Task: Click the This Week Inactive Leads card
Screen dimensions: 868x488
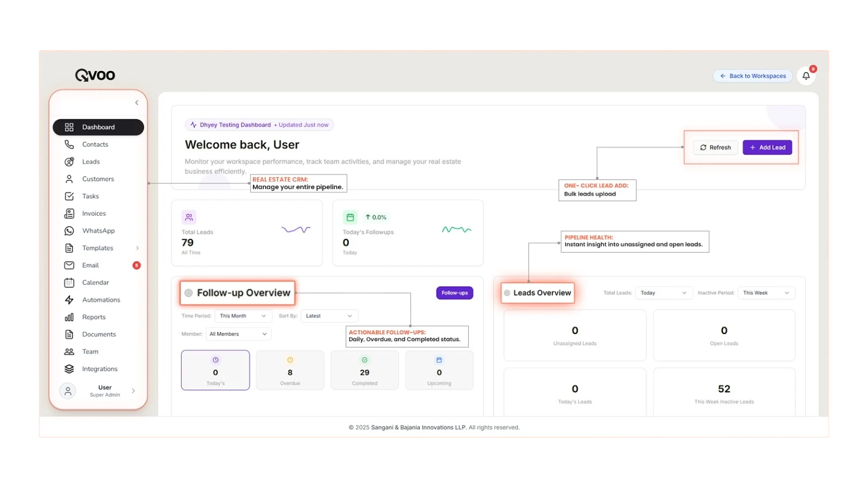Action: [x=724, y=393]
